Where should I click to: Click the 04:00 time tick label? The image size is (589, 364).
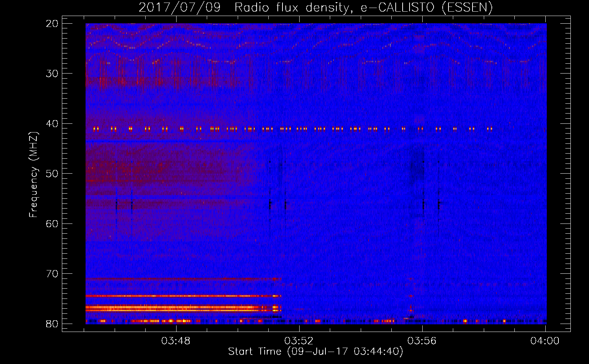pos(545,341)
